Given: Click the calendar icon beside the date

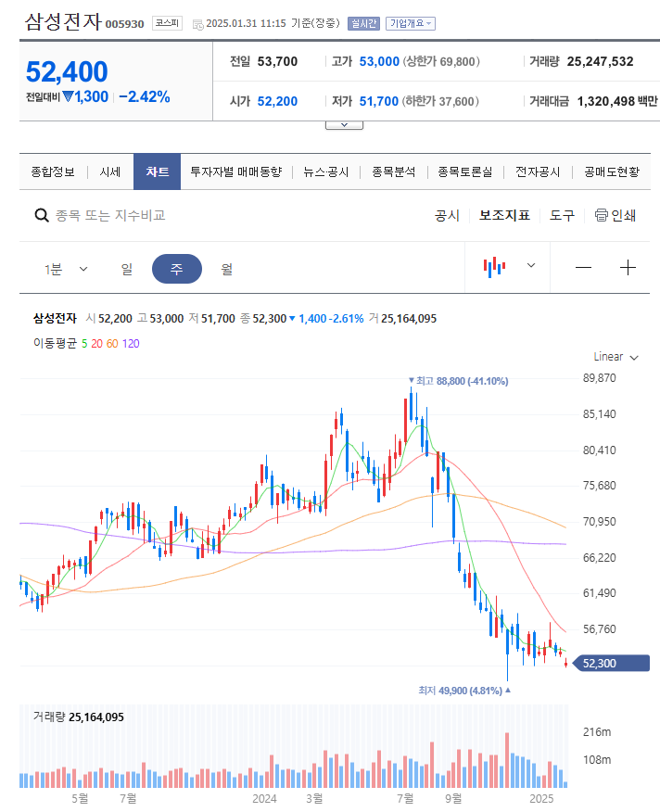Looking at the screenshot, I should [197, 24].
